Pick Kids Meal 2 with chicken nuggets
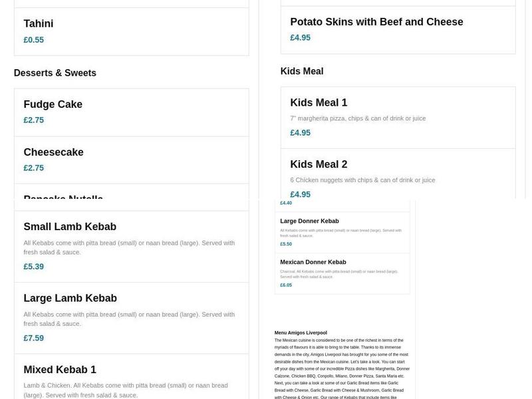532x399 pixels. 319,165
